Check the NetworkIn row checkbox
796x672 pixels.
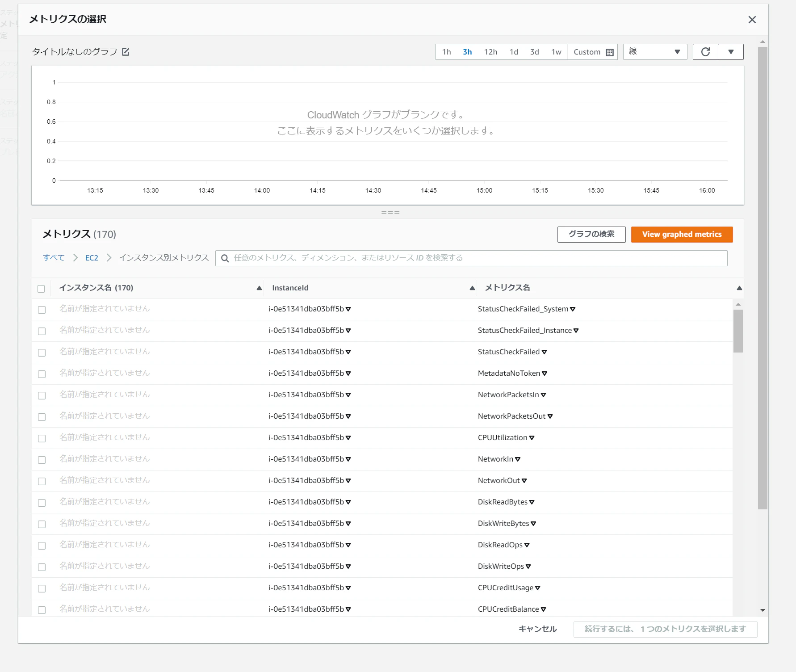42,460
